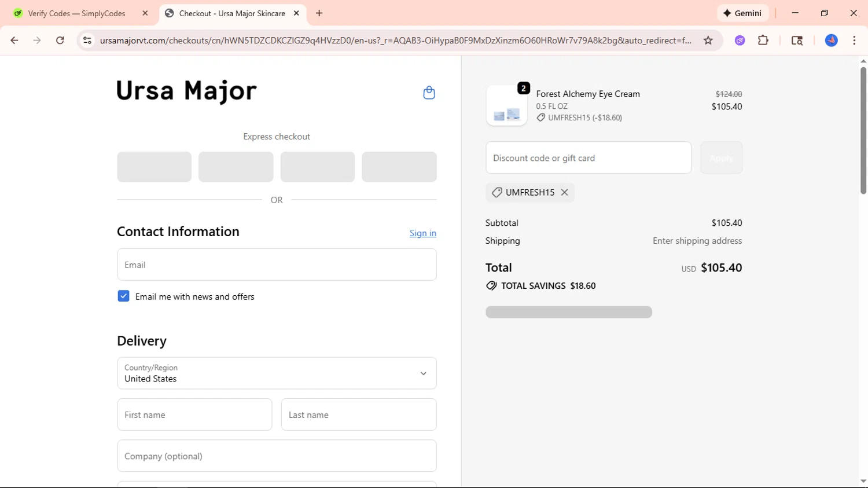Open the purple browser extension icon
This screenshot has height=488, width=868.
coord(740,41)
